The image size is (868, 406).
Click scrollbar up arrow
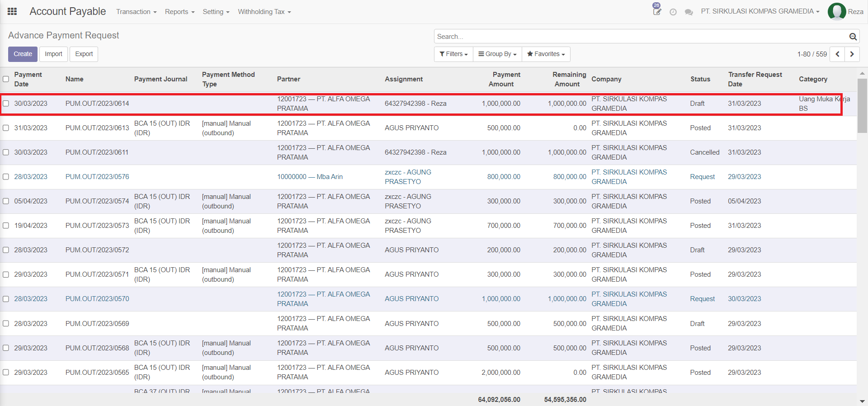click(x=862, y=73)
